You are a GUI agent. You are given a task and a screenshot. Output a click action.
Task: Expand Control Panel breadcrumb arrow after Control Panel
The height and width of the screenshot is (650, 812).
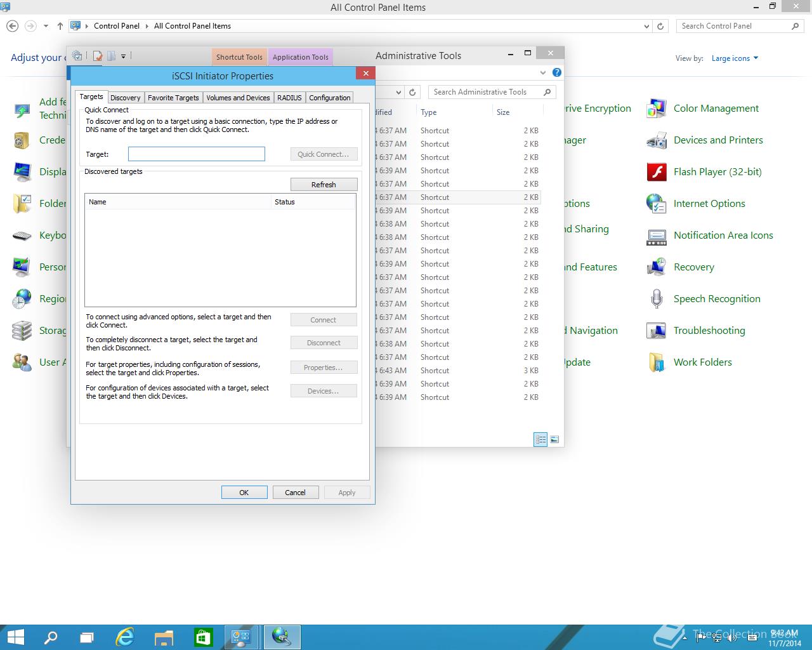(147, 26)
